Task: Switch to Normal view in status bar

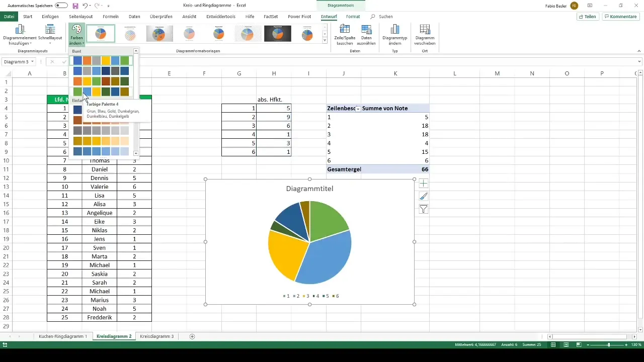Action: [x=553, y=345]
